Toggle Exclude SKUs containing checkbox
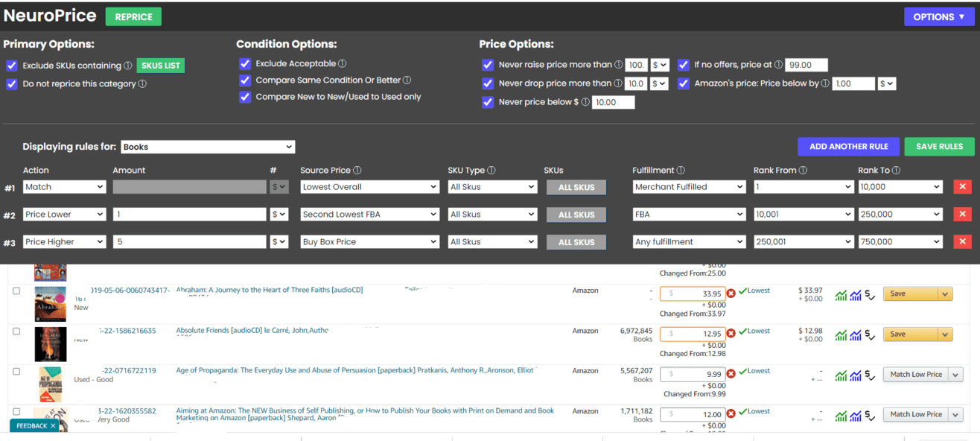 [11, 66]
